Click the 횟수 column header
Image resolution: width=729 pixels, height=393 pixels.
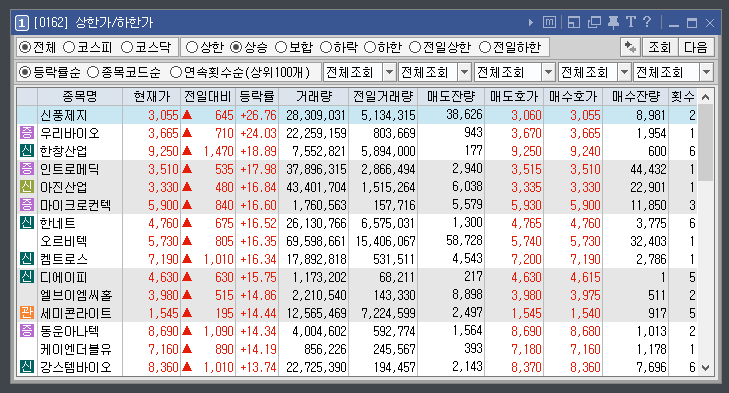[x=683, y=97]
